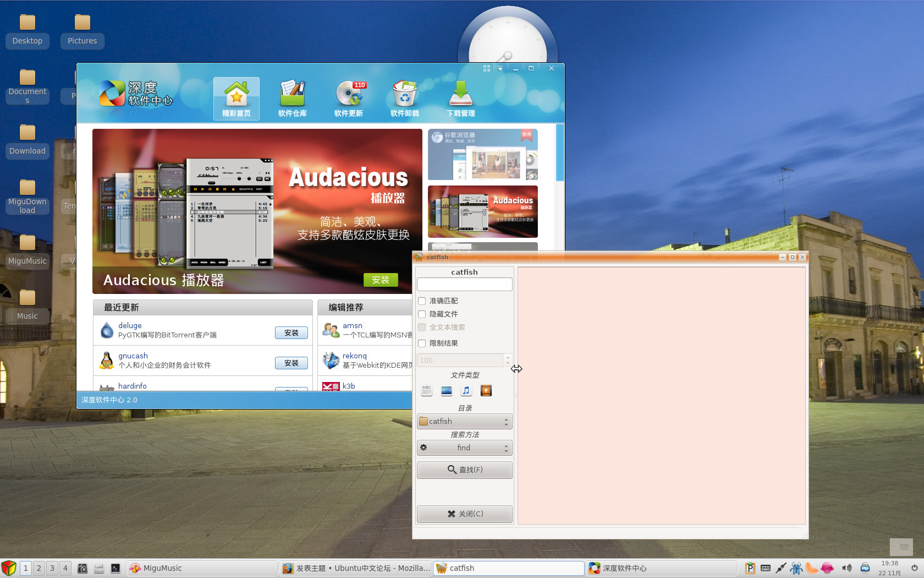The height and width of the screenshot is (578, 924).
Task: Select the Google Chrome browser thumbnail
Action: pos(483,155)
